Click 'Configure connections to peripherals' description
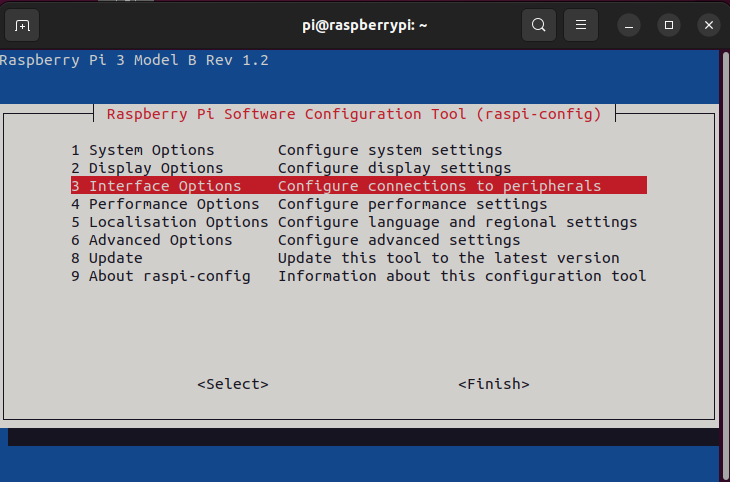 click(x=439, y=186)
